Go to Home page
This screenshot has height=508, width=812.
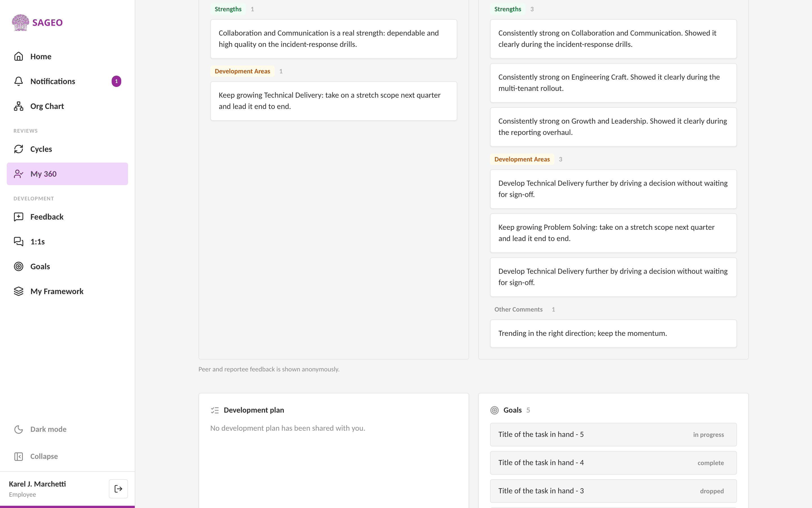pyautogui.click(x=67, y=56)
